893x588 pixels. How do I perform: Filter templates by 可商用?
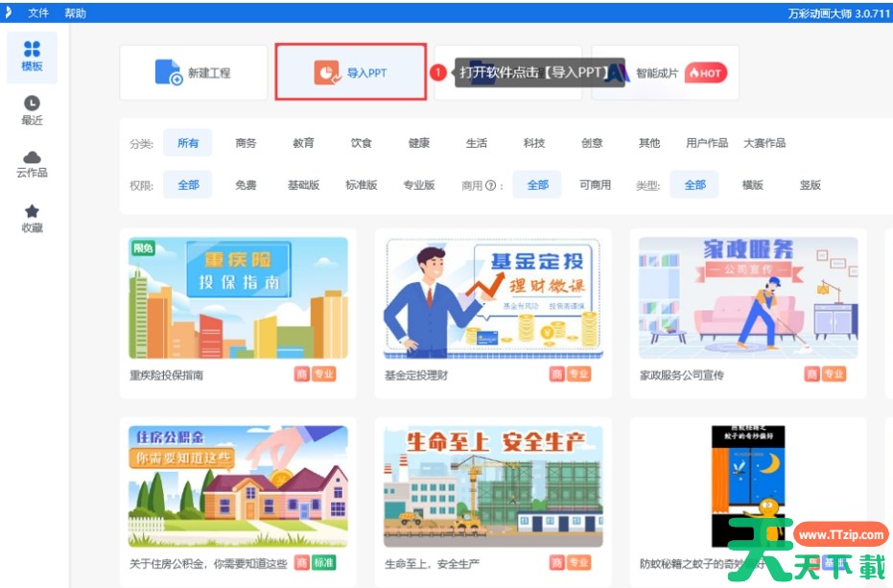[595, 184]
